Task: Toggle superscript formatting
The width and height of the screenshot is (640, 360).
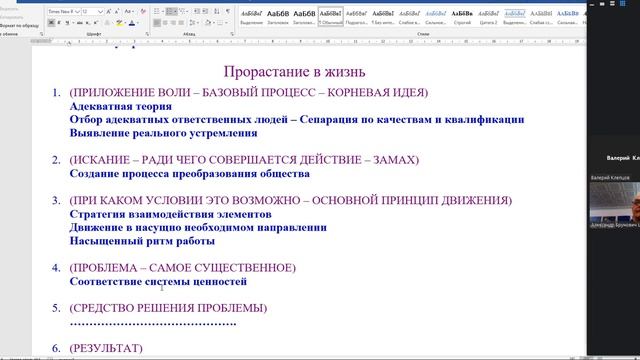Action: (x=96, y=23)
